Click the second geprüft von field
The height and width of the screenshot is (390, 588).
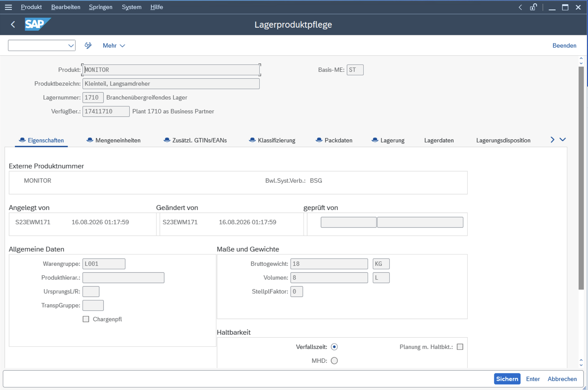tap(420, 222)
